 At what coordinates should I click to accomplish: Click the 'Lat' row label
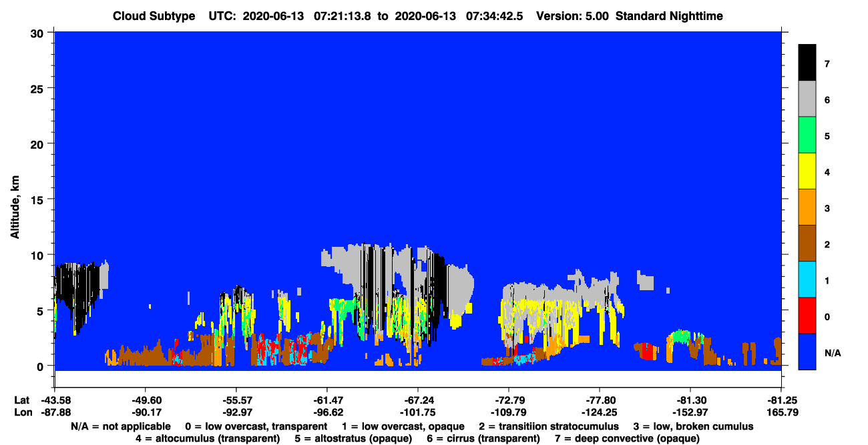pos(21,400)
